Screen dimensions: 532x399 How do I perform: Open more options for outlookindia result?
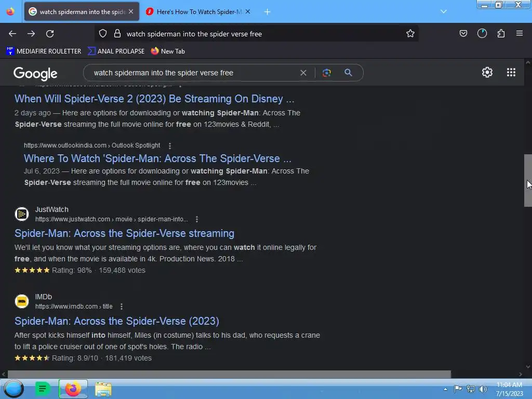pos(170,145)
